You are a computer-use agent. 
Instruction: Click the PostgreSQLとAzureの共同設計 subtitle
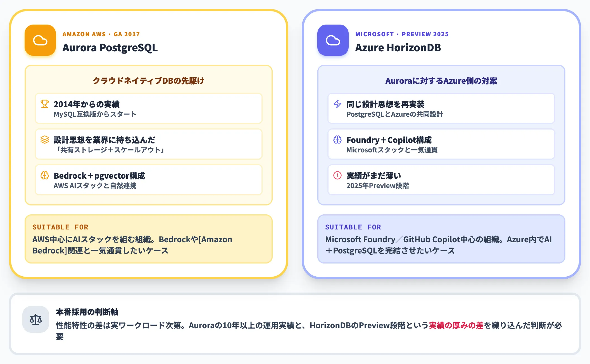point(395,114)
